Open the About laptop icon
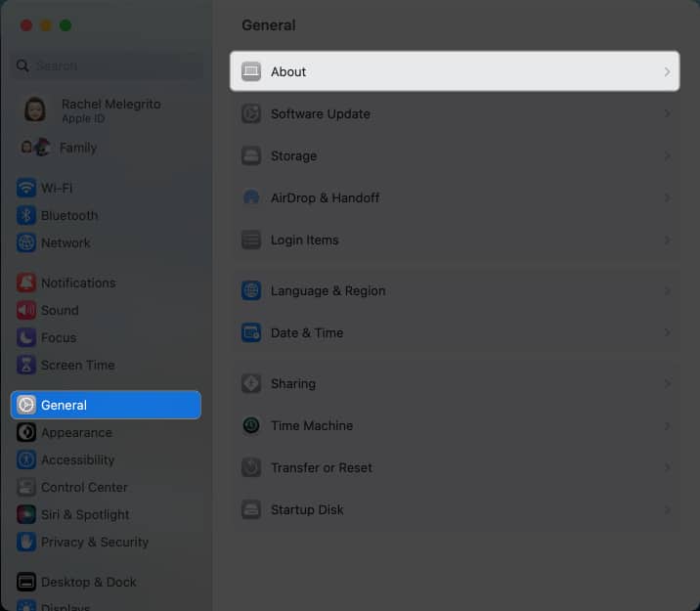The image size is (700, 611). [x=251, y=71]
